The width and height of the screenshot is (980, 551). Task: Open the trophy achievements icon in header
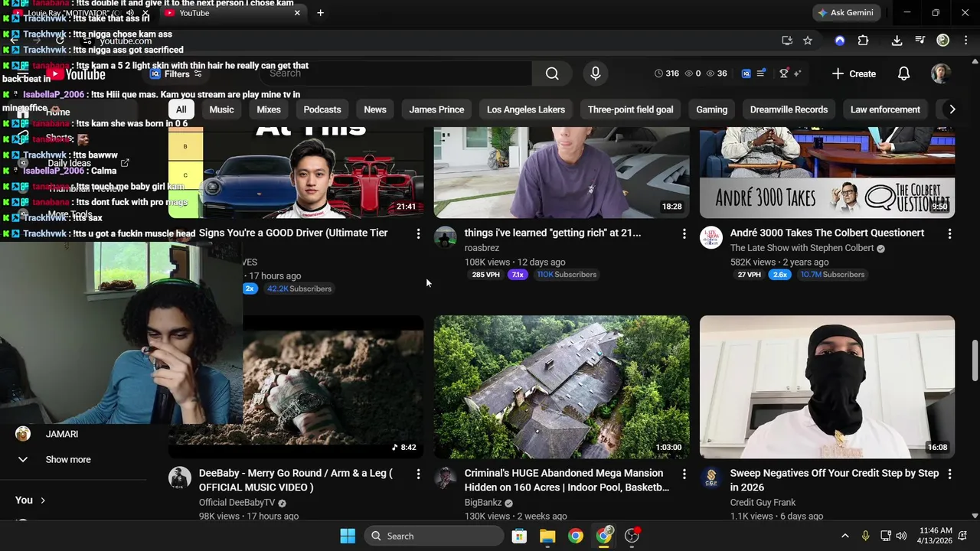pos(784,73)
